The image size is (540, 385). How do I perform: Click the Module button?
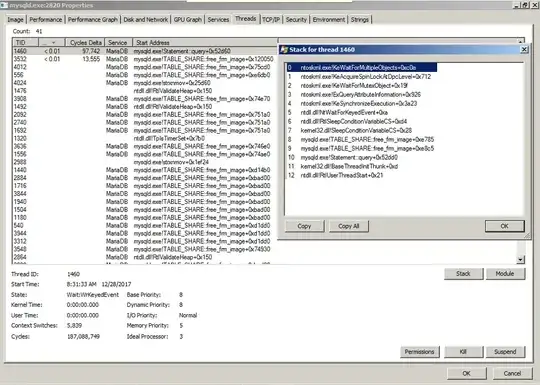505,274
